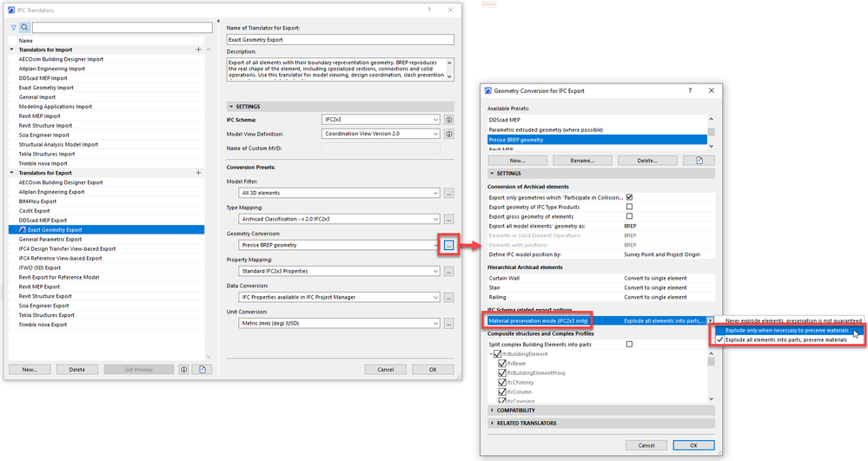
Task: Click the Available Presets list scrollbar
Action: click(x=712, y=133)
